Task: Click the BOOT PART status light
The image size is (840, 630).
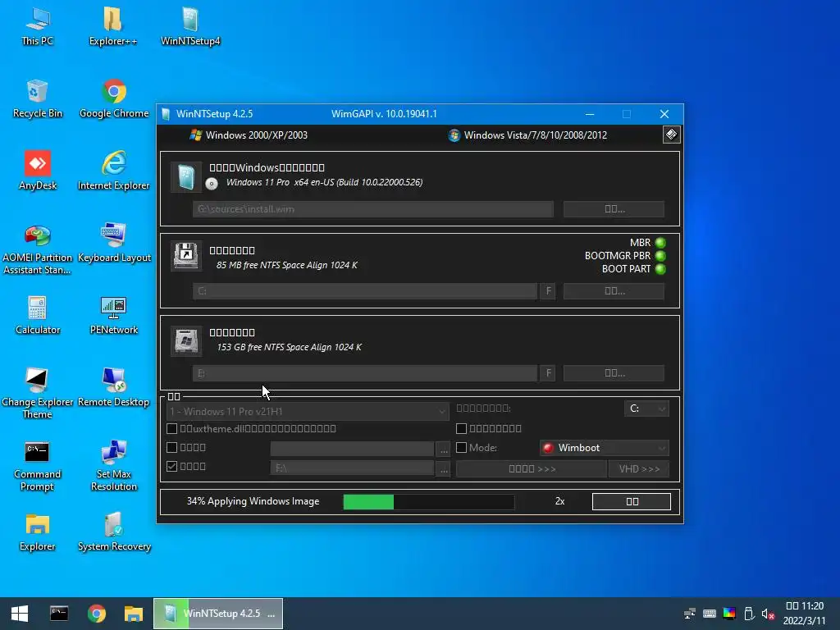Action: point(660,269)
